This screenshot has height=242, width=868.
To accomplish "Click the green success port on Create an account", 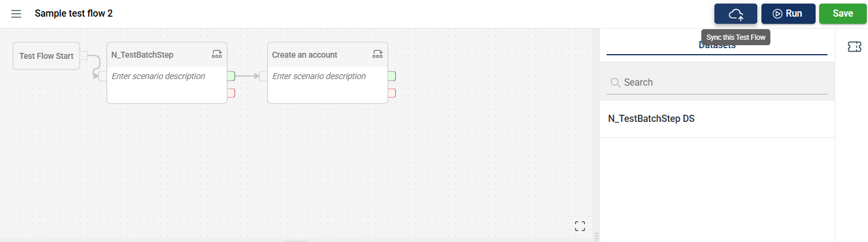I will [x=392, y=76].
